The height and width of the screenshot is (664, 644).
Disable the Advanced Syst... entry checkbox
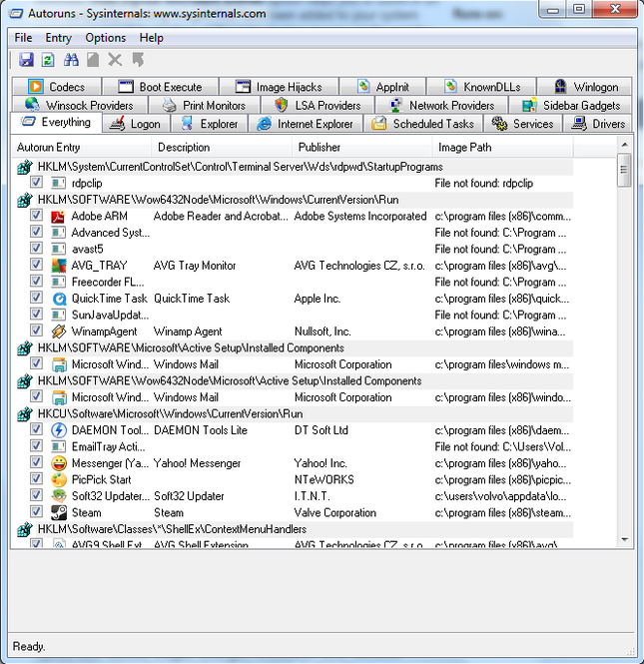[x=36, y=232]
